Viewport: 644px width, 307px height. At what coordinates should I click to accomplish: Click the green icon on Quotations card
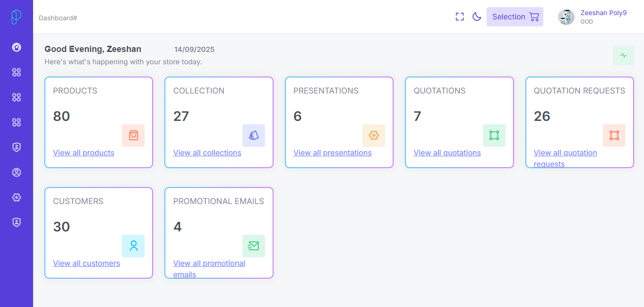coord(494,136)
